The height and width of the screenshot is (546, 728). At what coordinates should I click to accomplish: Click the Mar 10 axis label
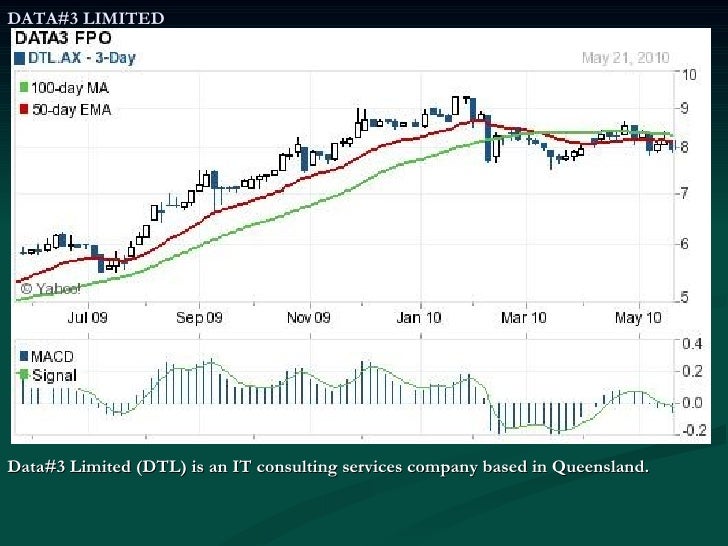click(524, 318)
